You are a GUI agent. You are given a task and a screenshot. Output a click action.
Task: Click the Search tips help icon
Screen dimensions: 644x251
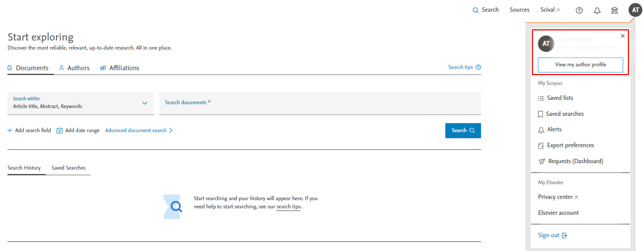478,67
